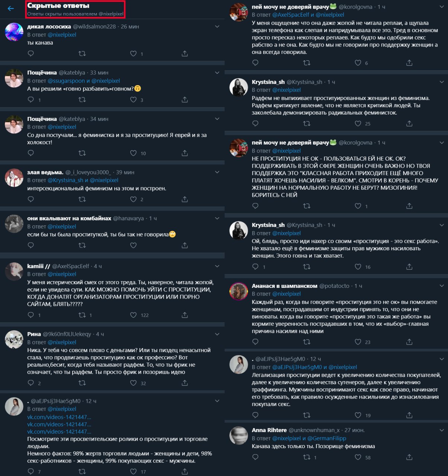Image resolution: width=448 pixels, height=476 pixels.
Task: Like the tweet by они вкалывают на комбайнах
Action: pyautogui.click(x=133, y=245)
